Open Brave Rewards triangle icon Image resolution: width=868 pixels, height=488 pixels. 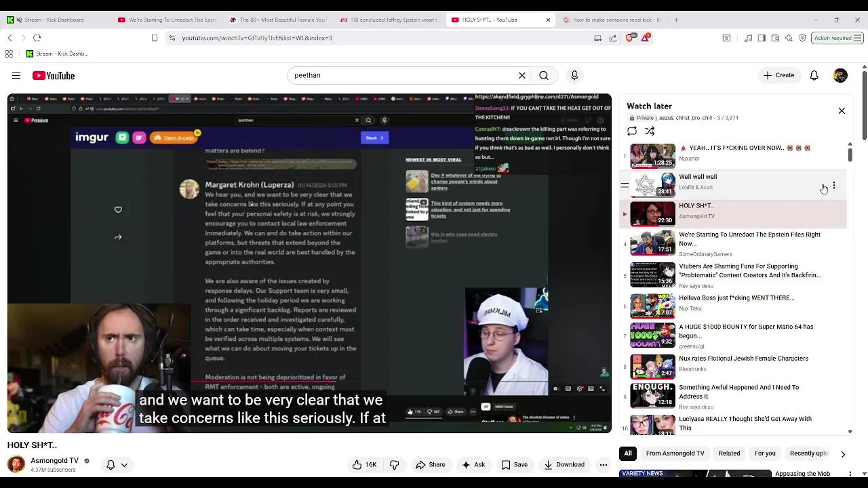click(x=645, y=38)
